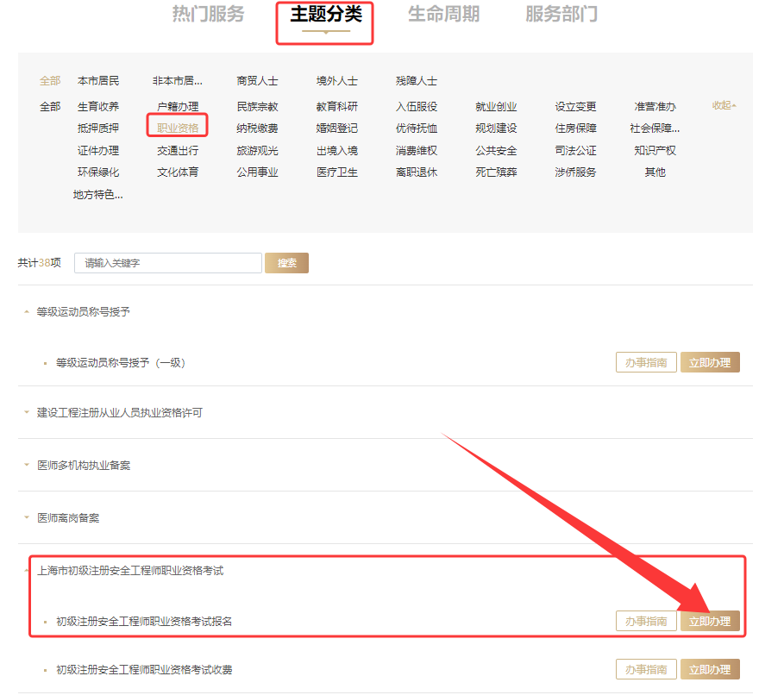Image resolution: width=784 pixels, height=695 pixels.
Task: Switch to the 热门服务 tab
Action: (x=210, y=13)
